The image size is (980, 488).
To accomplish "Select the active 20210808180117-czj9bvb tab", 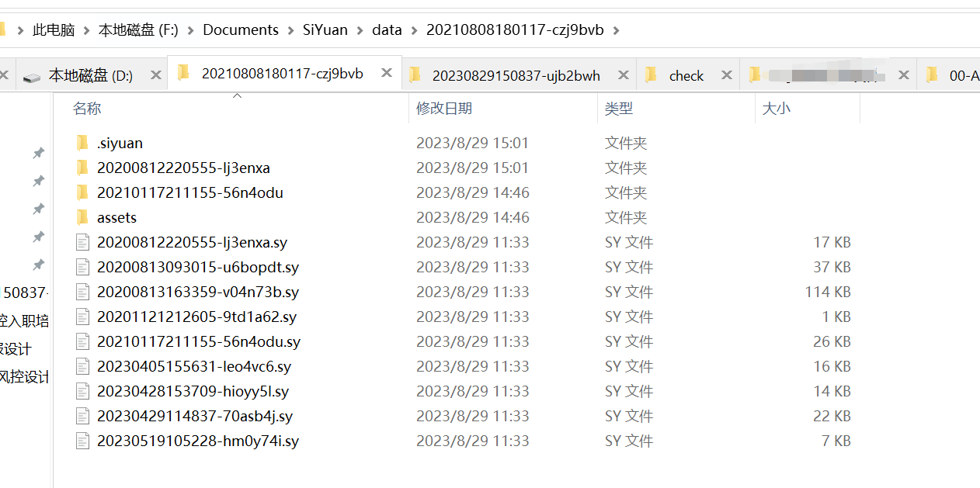I will [283, 74].
